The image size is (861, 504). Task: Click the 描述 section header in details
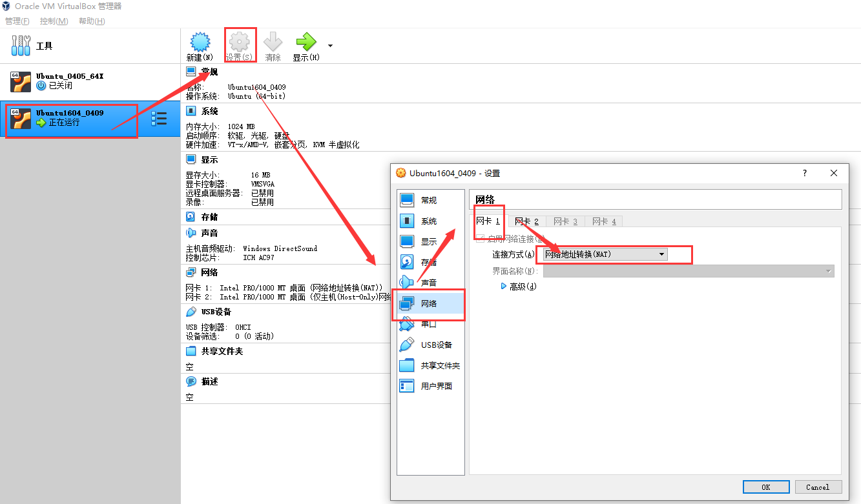tap(209, 382)
